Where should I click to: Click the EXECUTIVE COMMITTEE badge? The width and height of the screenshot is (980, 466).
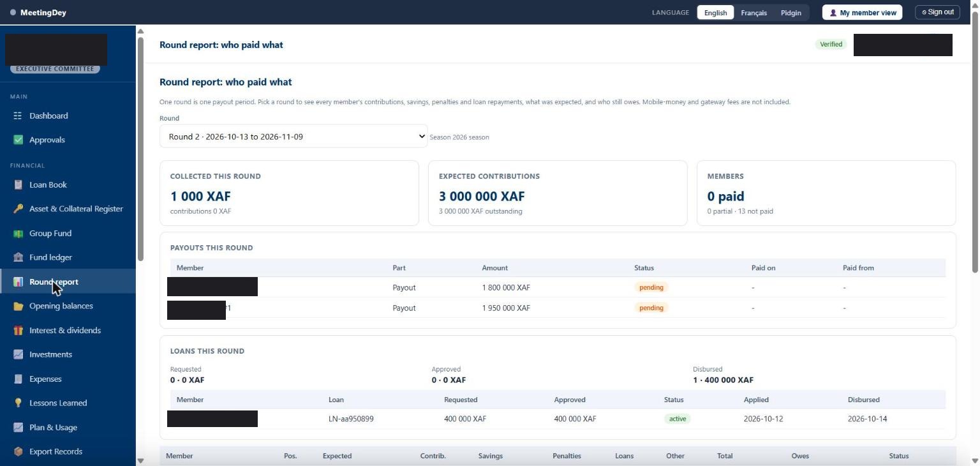[x=55, y=69]
